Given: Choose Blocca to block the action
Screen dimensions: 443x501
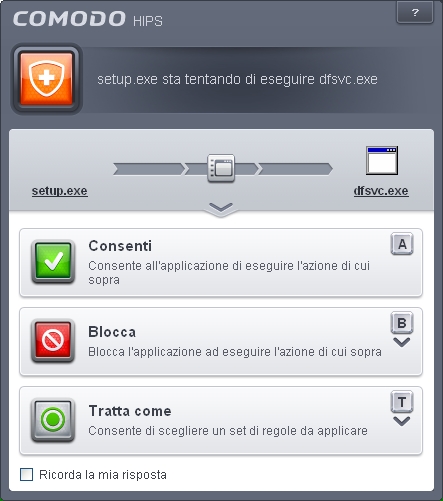Looking at the screenshot, I should coord(221,341).
